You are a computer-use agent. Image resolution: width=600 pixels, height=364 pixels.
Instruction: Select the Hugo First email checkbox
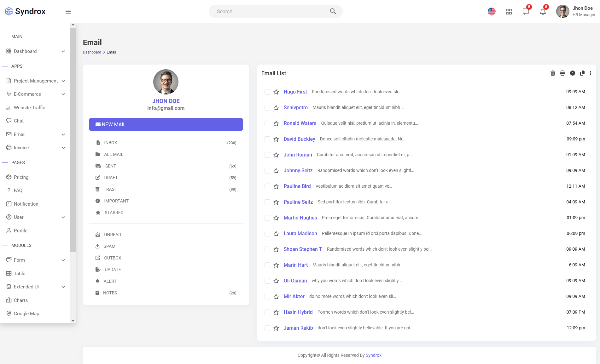point(267,92)
